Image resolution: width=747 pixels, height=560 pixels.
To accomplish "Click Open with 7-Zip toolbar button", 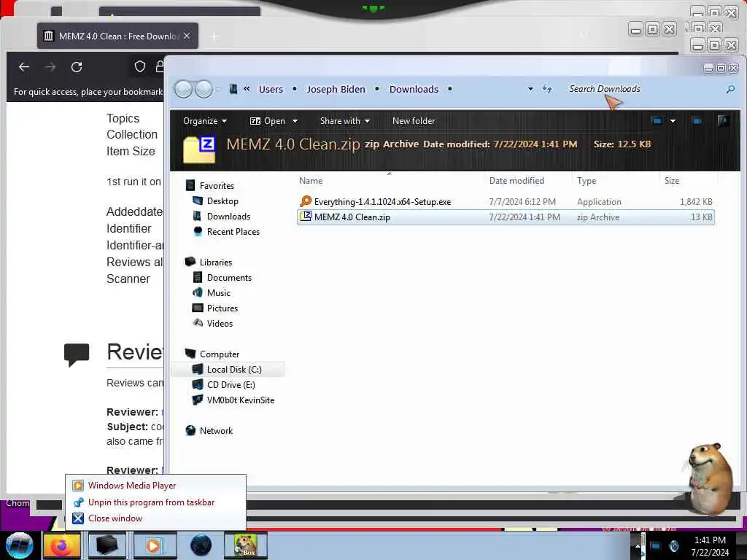I will tap(268, 121).
